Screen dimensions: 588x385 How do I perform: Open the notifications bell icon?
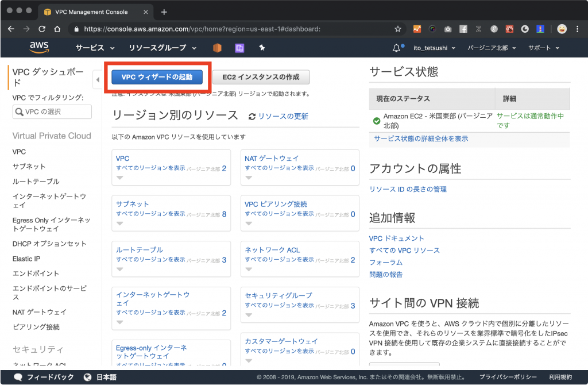[396, 48]
